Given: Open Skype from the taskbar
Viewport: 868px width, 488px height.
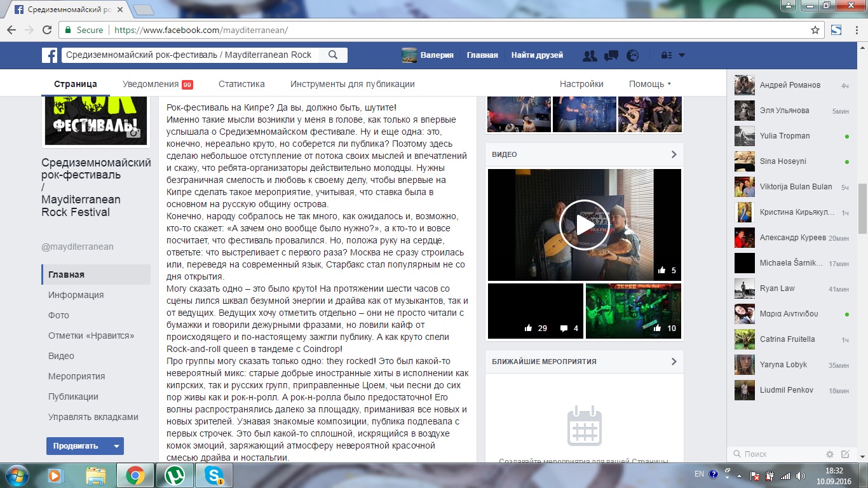Looking at the screenshot, I should pos(214,475).
